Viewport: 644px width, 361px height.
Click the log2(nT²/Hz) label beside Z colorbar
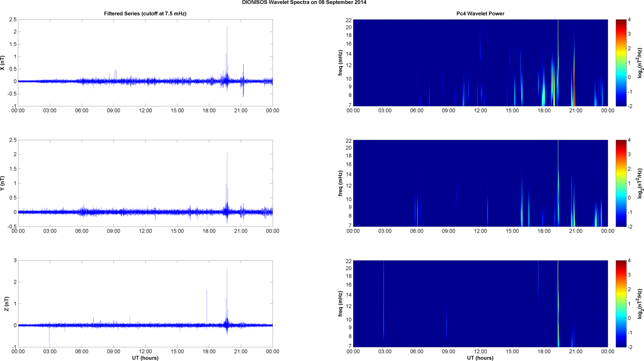640,304
